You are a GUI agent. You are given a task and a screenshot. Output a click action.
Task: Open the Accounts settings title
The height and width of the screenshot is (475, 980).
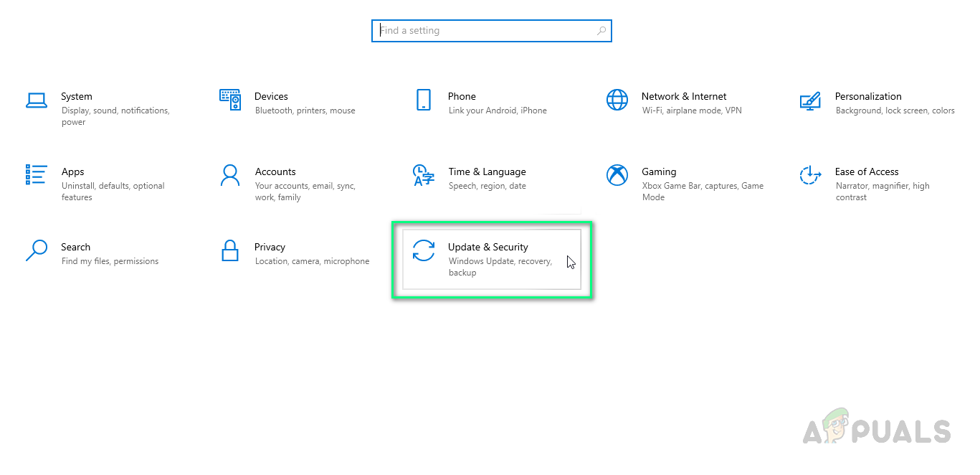tap(275, 171)
